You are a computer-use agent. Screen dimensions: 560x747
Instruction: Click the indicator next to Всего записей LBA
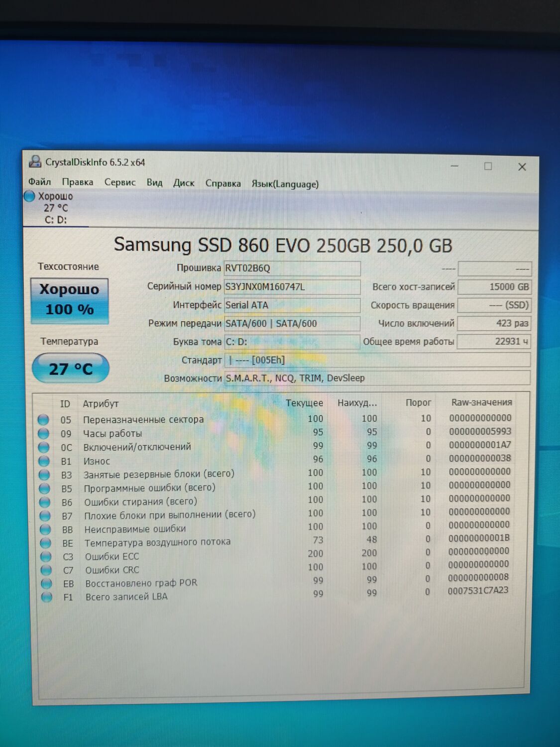pos(45,597)
